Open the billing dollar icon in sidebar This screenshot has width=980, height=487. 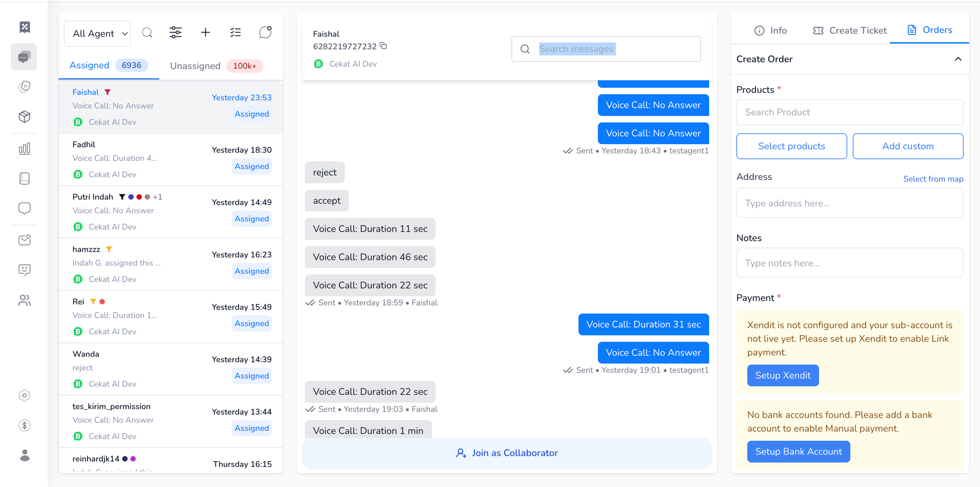(x=25, y=425)
